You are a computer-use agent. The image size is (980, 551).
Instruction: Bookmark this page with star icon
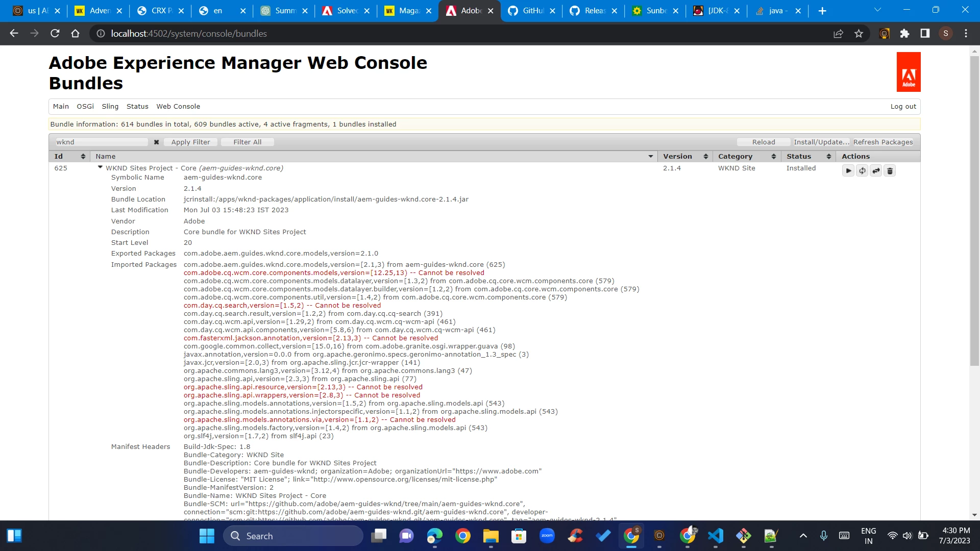[x=859, y=34]
